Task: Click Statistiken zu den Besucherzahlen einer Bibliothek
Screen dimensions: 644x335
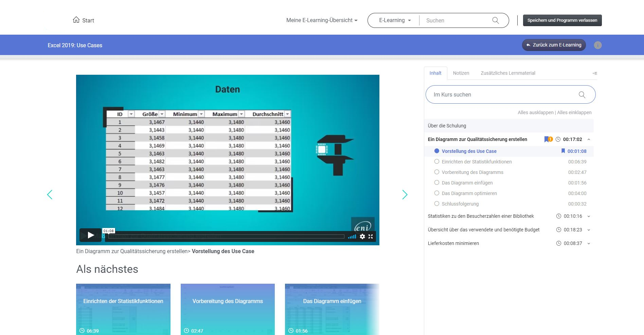Action: pyautogui.click(x=481, y=216)
